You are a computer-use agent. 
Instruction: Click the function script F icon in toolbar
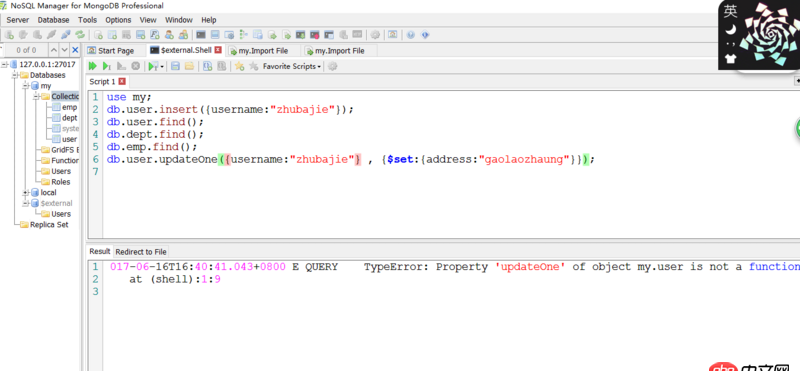coord(156,35)
